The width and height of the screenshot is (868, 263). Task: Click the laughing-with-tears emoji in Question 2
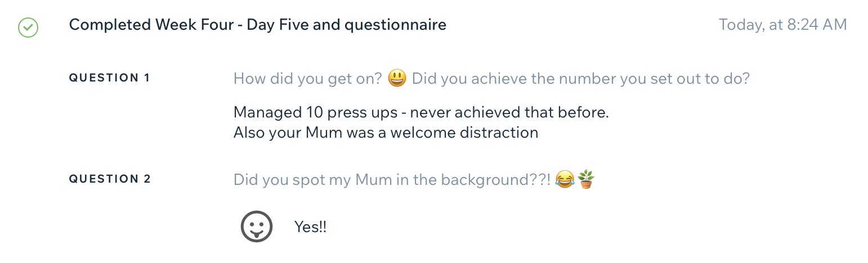pyautogui.click(x=564, y=180)
